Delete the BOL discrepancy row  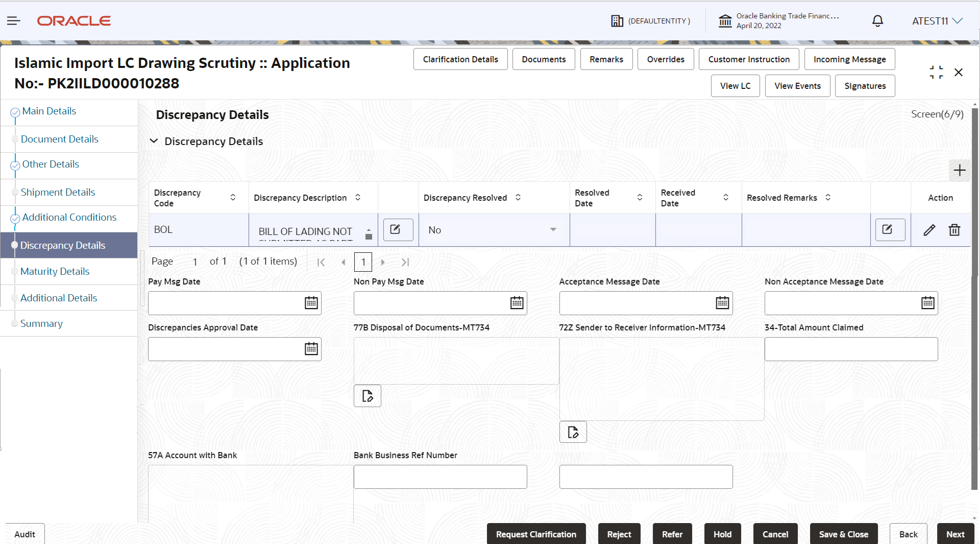(954, 230)
